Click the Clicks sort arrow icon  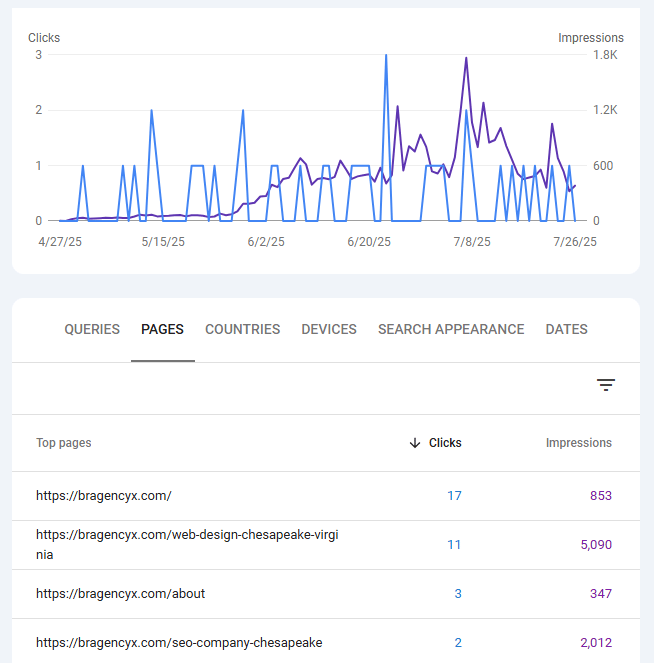415,443
